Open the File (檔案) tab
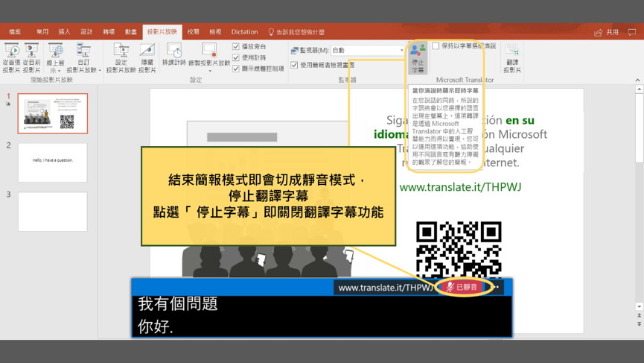The image size is (644, 363). click(x=15, y=32)
